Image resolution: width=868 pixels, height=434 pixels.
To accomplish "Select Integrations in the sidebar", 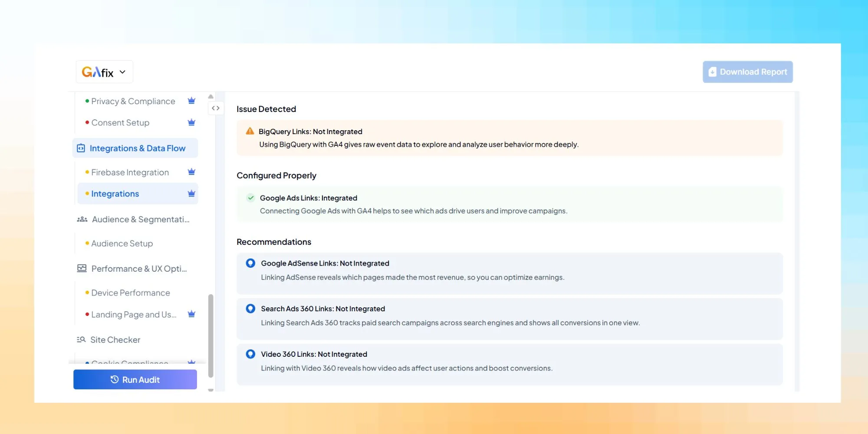I will 115,194.
